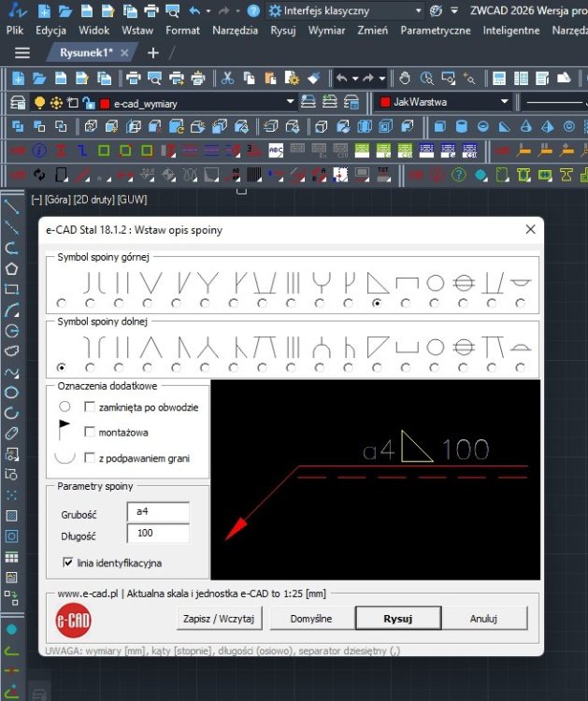Image resolution: width=588 pixels, height=701 pixels.
Task: Select fillet triangle upper weld radio
Action: point(377,303)
